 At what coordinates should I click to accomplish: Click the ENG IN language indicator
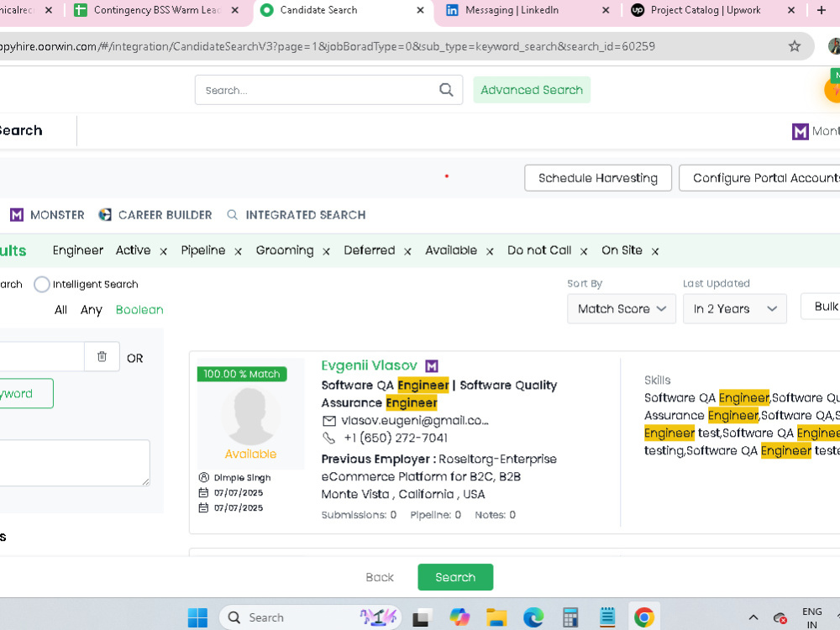coord(811,617)
